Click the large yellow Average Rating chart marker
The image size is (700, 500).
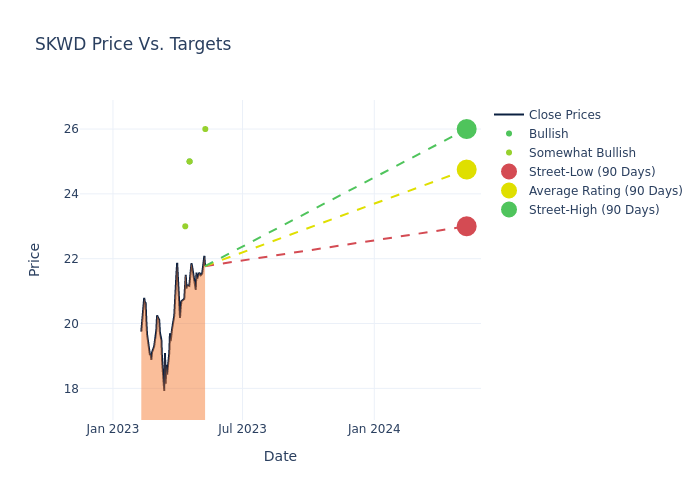tap(466, 170)
